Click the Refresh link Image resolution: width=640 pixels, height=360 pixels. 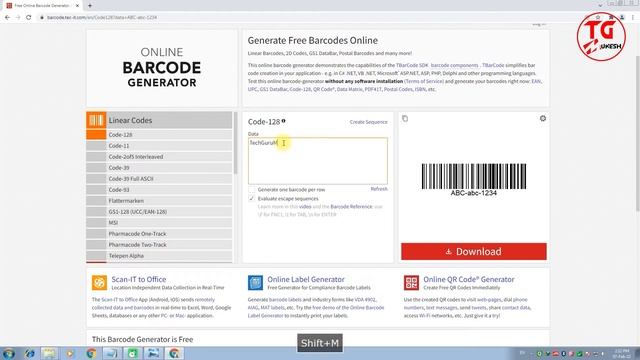click(x=379, y=189)
